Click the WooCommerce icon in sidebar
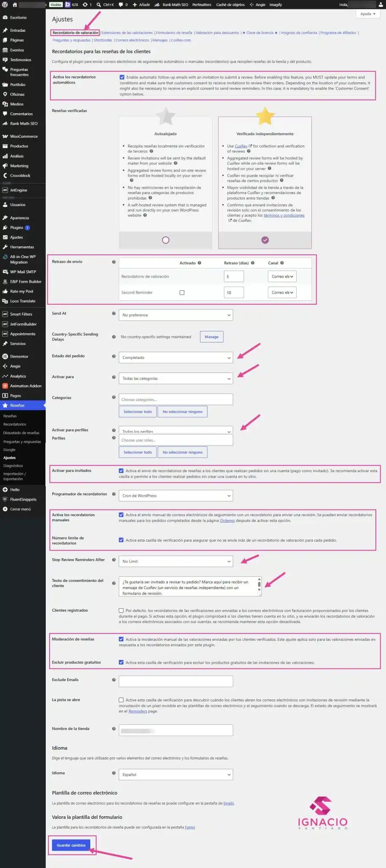Image resolution: width=386 pixels, height=868 pixels. coord(5,136)
